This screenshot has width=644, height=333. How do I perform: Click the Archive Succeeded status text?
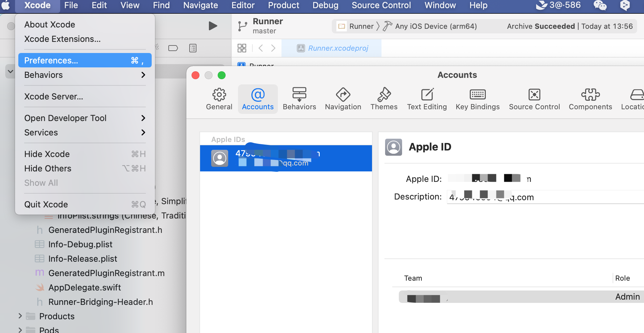pos(541,26)
